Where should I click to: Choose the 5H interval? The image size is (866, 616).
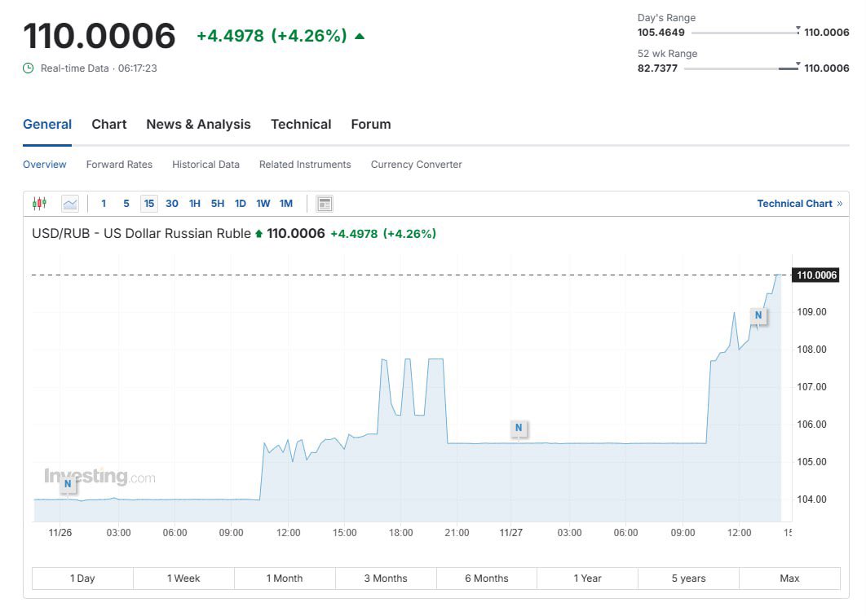coord(218,204)
